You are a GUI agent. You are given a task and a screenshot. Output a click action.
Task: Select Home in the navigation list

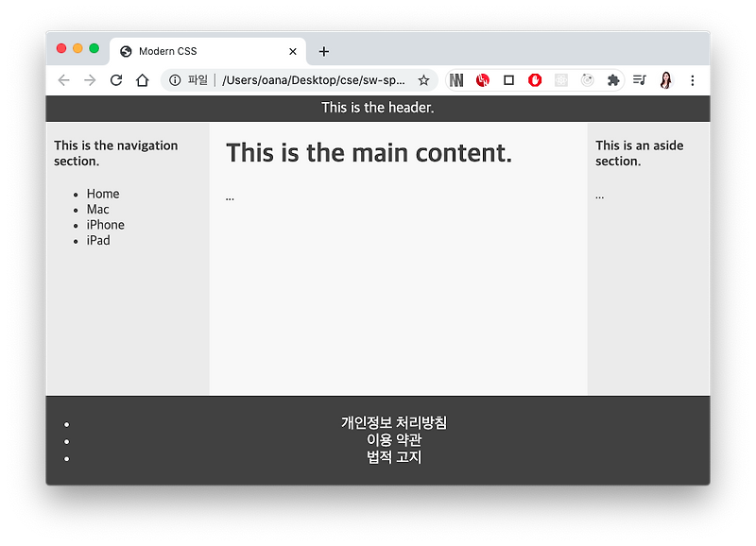[x=103, y=193]
